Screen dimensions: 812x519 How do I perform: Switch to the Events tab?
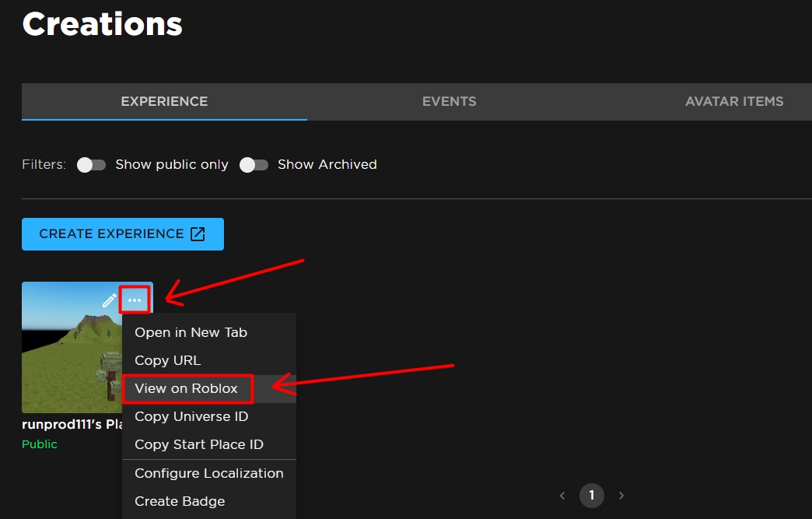point(449,101)
